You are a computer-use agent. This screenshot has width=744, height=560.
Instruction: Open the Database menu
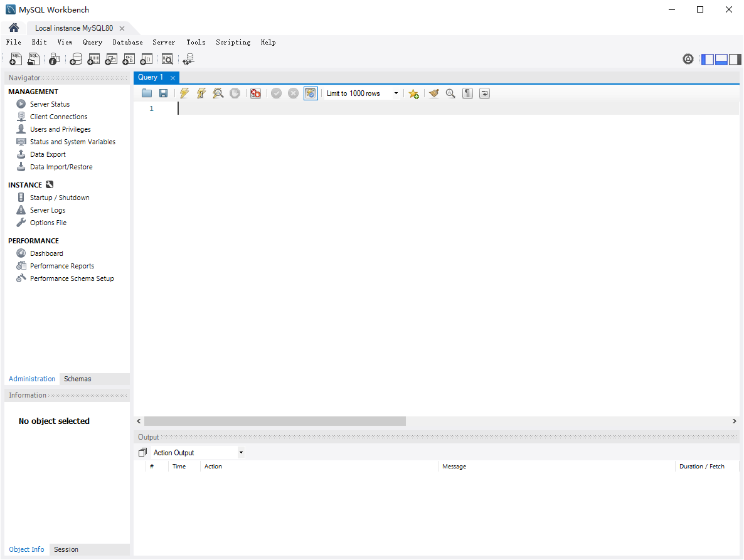[127, 42]
